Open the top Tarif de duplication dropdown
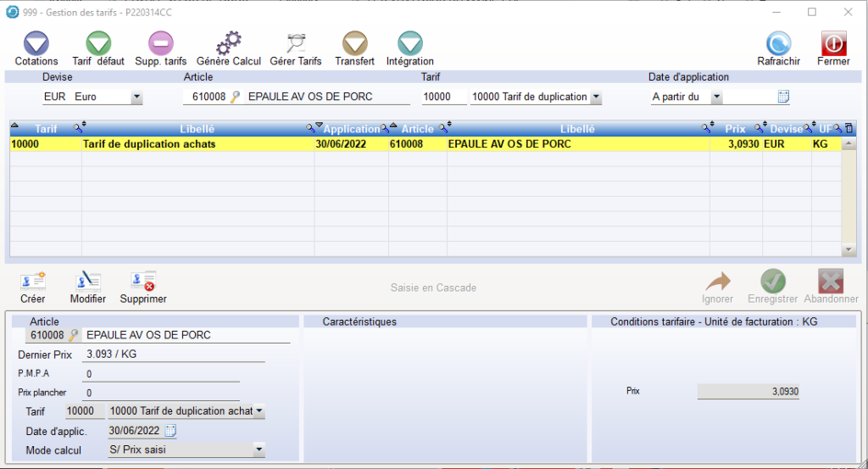 click(x=596, y=98)
